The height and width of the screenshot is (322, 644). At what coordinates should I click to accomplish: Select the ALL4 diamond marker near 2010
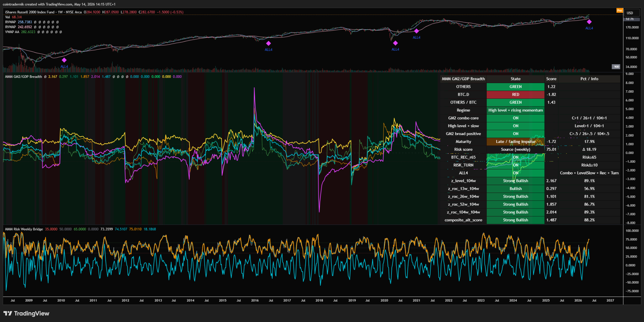pyautogui.click(x=64, y=60)
